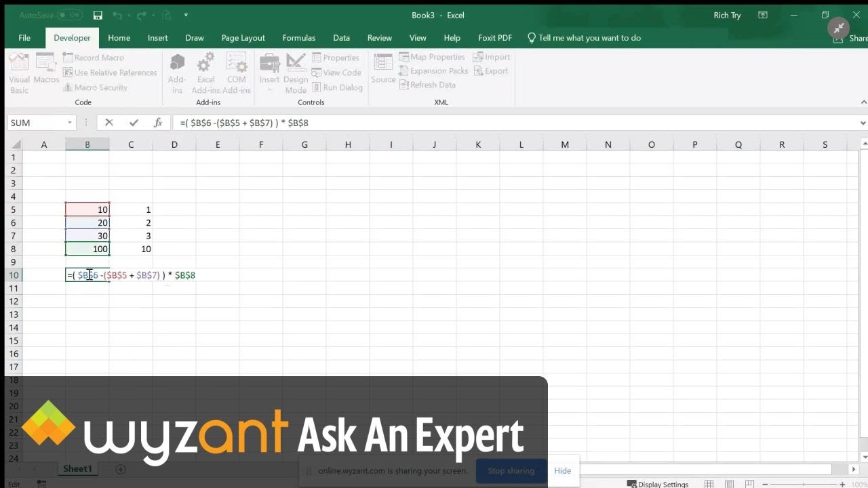Open COM Add-ins dialog
The height and width of the screenshot is (488, 868).
coord(237,73)
